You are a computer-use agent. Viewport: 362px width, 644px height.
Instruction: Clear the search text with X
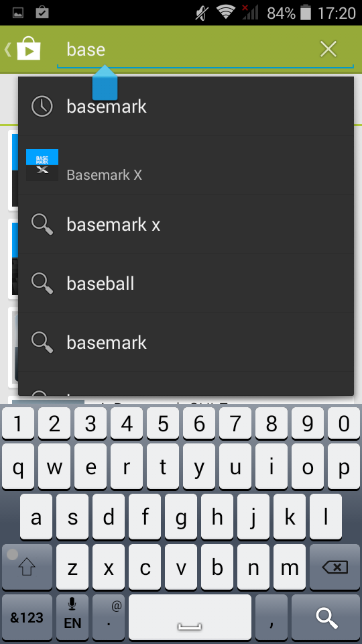coord(328,49)
